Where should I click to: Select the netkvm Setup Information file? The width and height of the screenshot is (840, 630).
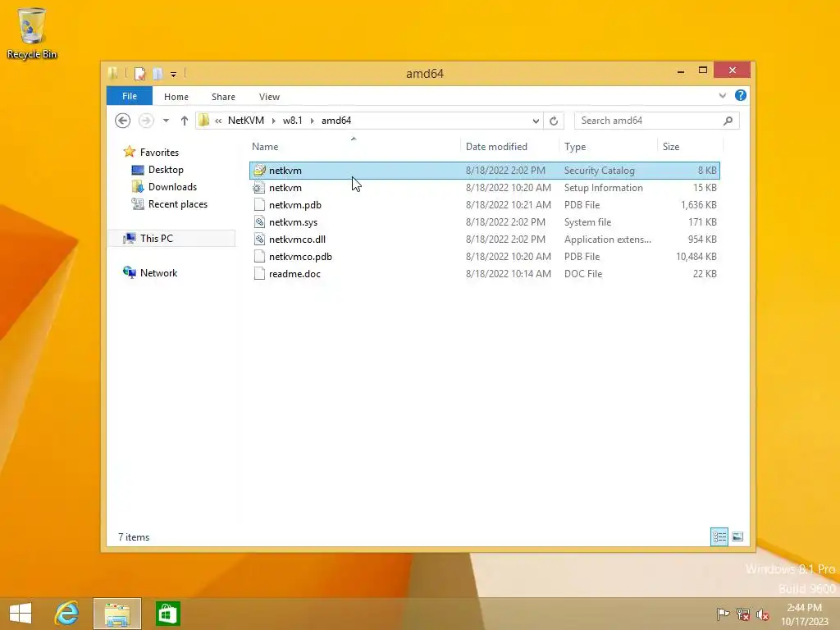(x=484, y=188)
